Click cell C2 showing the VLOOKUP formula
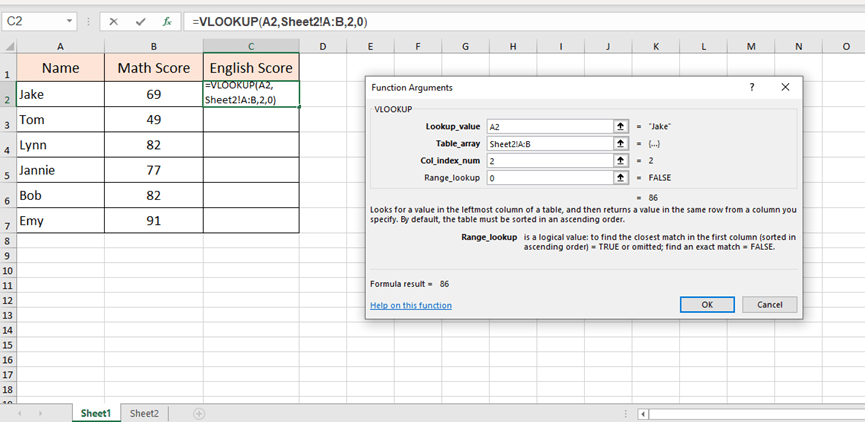Viewport: 865px width, 422px height. point(252,94)
